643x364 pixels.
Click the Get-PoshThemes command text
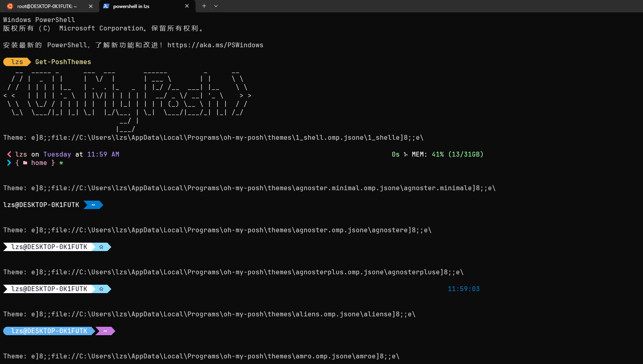(63, 62)
